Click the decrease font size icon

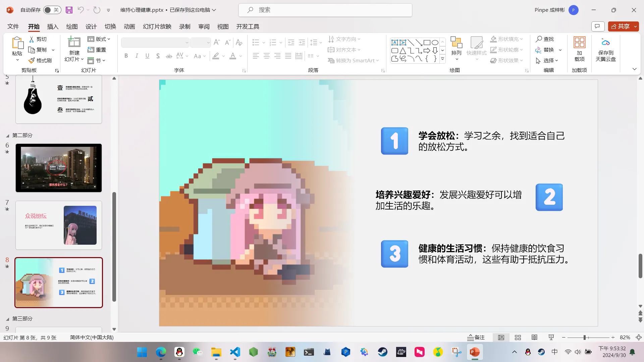(227, 42)
